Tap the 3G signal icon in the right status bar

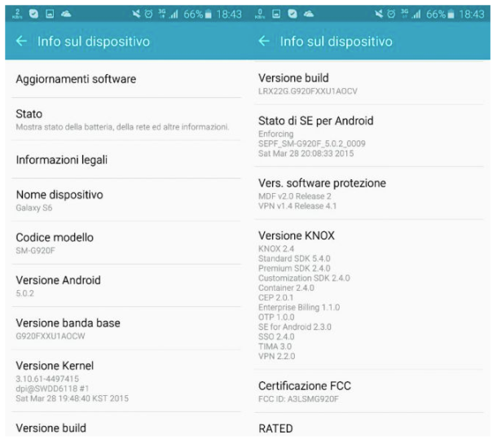422,13
